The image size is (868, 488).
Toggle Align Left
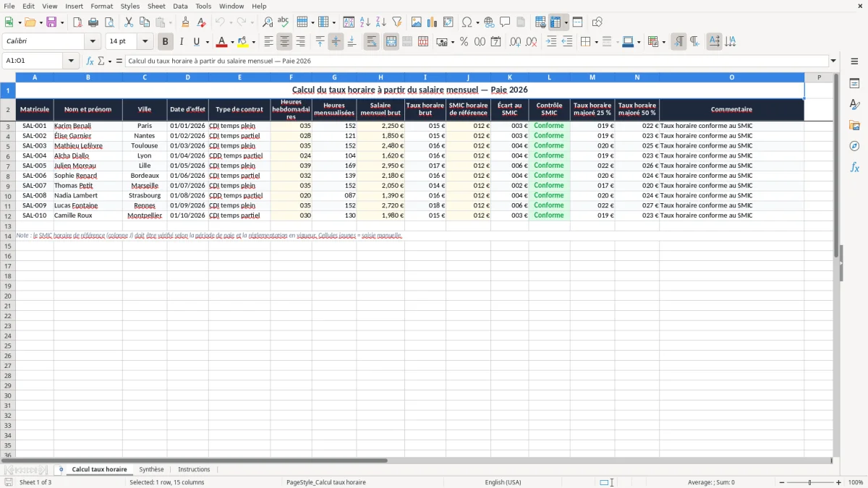point(269,42)
